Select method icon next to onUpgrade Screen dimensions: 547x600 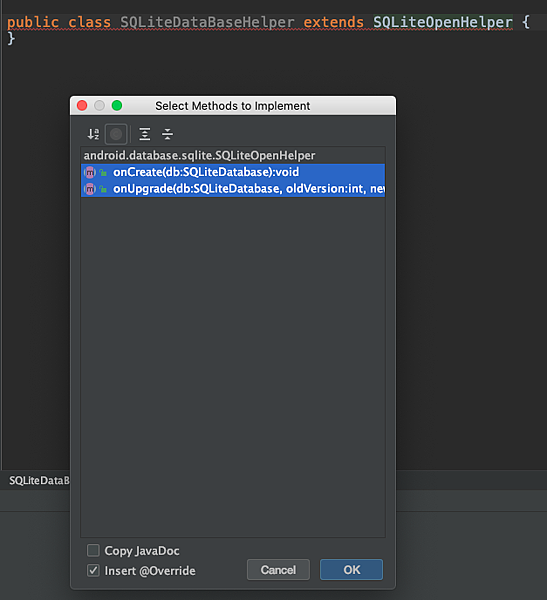90,189
